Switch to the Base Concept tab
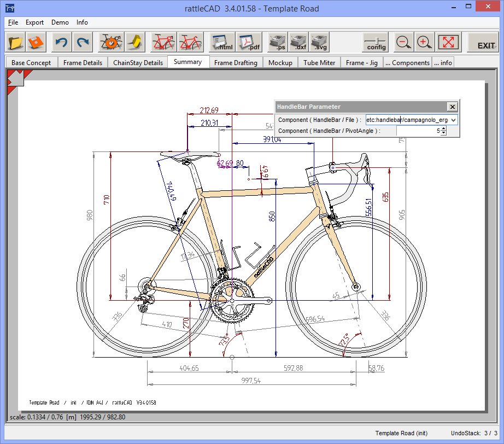The image size is (504, 444). coord(31,63)
